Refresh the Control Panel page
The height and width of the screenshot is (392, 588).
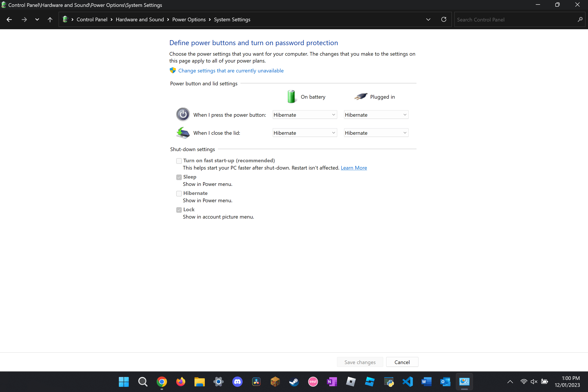444,20
